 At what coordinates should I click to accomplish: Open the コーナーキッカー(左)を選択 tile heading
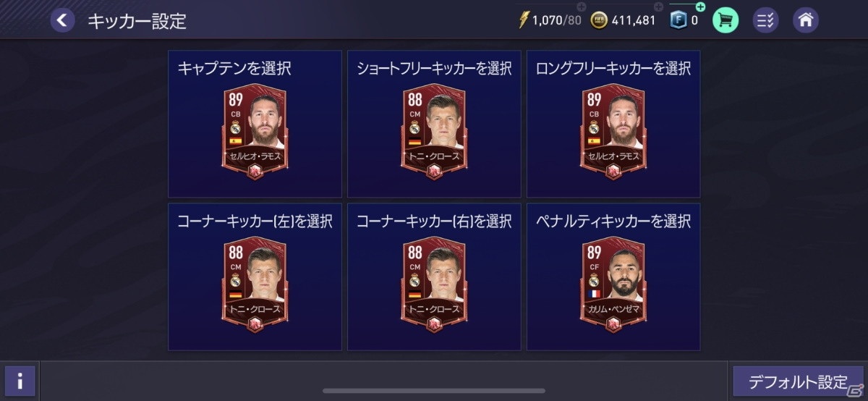255,221
